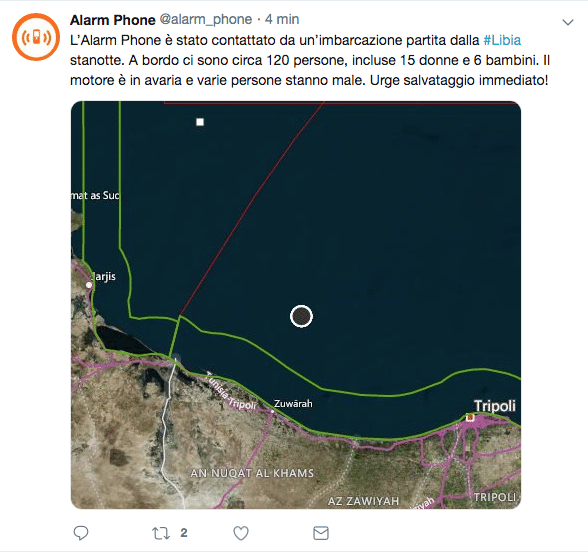Click the reply speech bubble icon
The image size is (588, 553).
point(81,533)
